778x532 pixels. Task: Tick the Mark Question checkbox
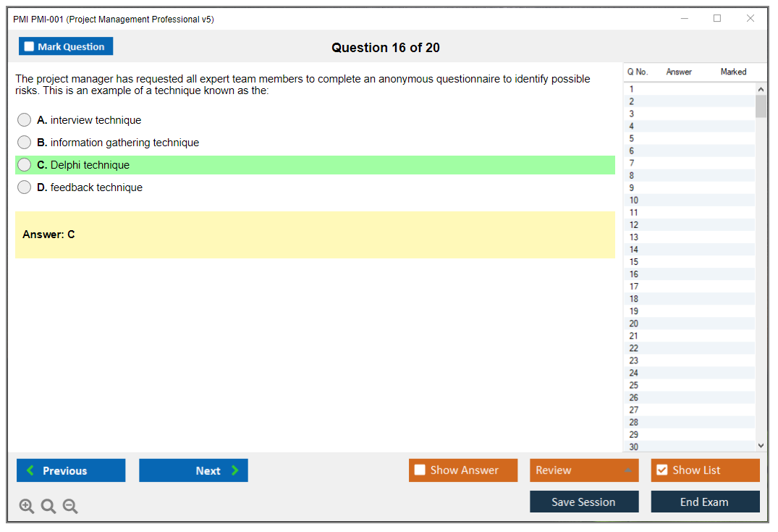[x=30, y=46]
